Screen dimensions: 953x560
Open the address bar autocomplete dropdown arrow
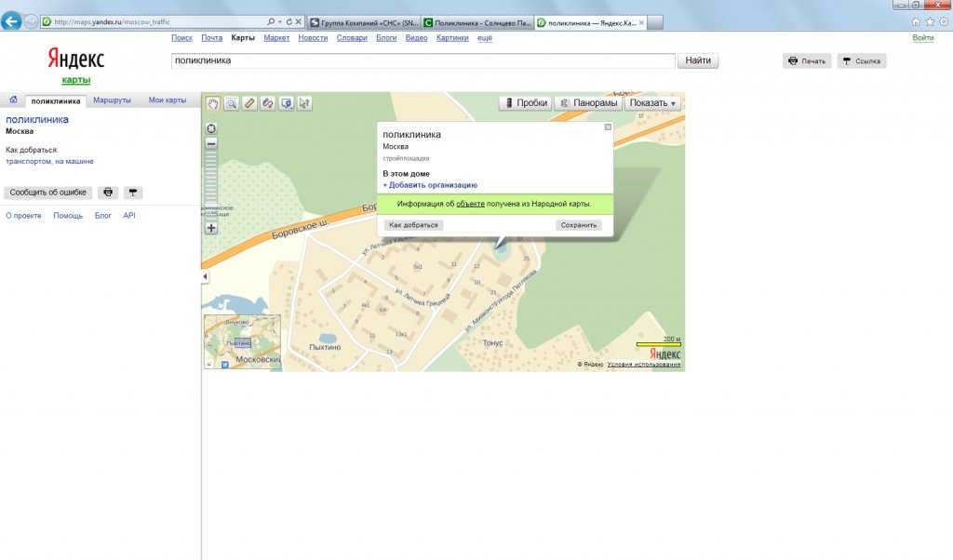point(279,22)
